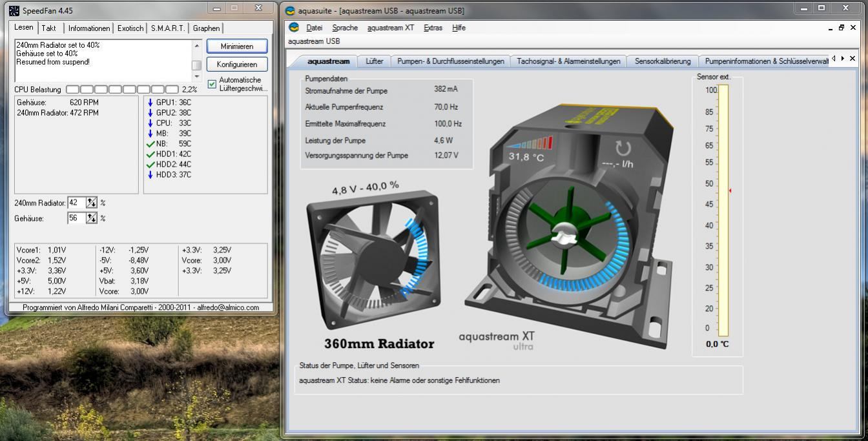Click the Gehäuse speed spinner arrows
The width and height of the screenshot is (868, 441).
point(92,218)
